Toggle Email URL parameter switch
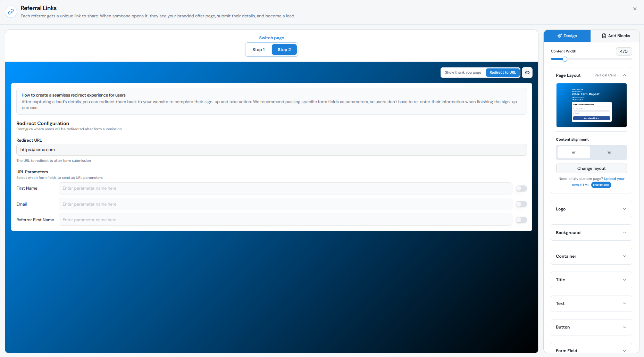This screenshot has width=644, height=357. click(x=521, y=204)
